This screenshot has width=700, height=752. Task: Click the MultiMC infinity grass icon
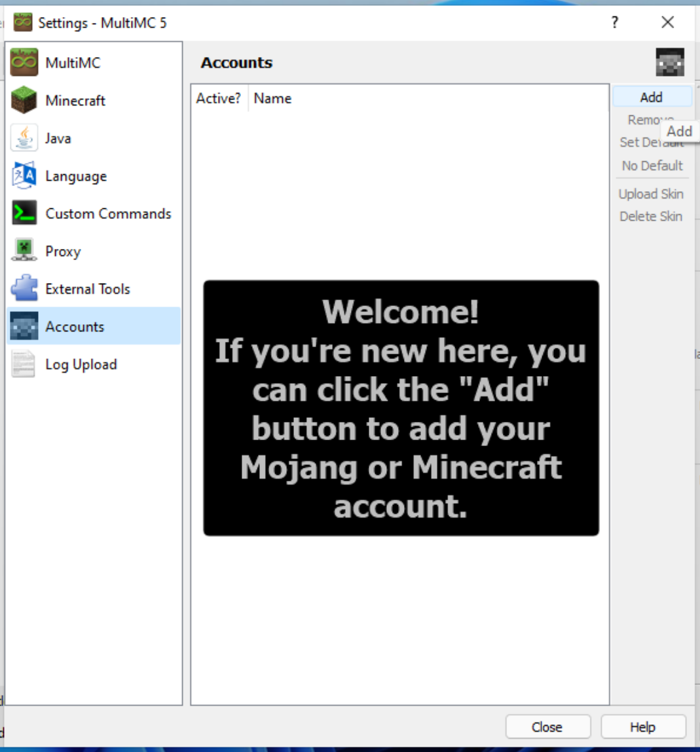click(24, 63)
